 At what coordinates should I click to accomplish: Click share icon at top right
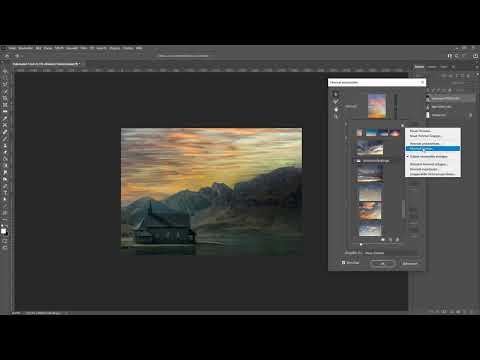[476, 56]
